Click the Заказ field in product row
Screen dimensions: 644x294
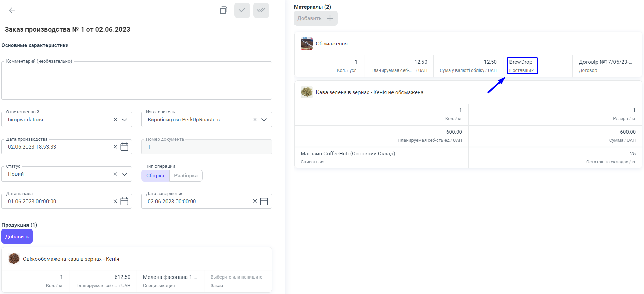click(x=237, y=281)
